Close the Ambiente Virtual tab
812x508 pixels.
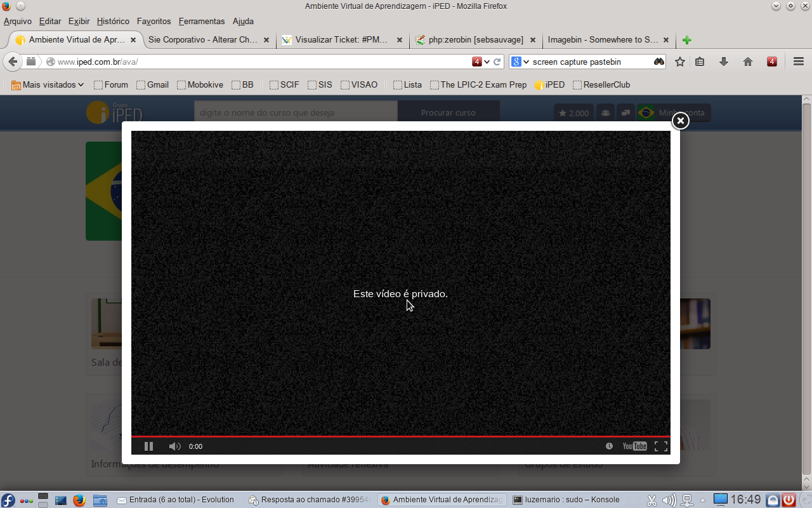tap(133, 39)
